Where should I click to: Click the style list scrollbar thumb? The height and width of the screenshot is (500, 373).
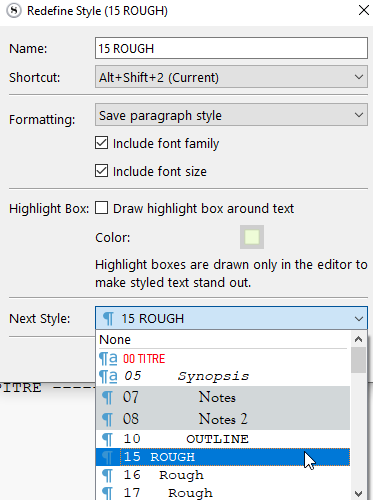click(358, 360)
